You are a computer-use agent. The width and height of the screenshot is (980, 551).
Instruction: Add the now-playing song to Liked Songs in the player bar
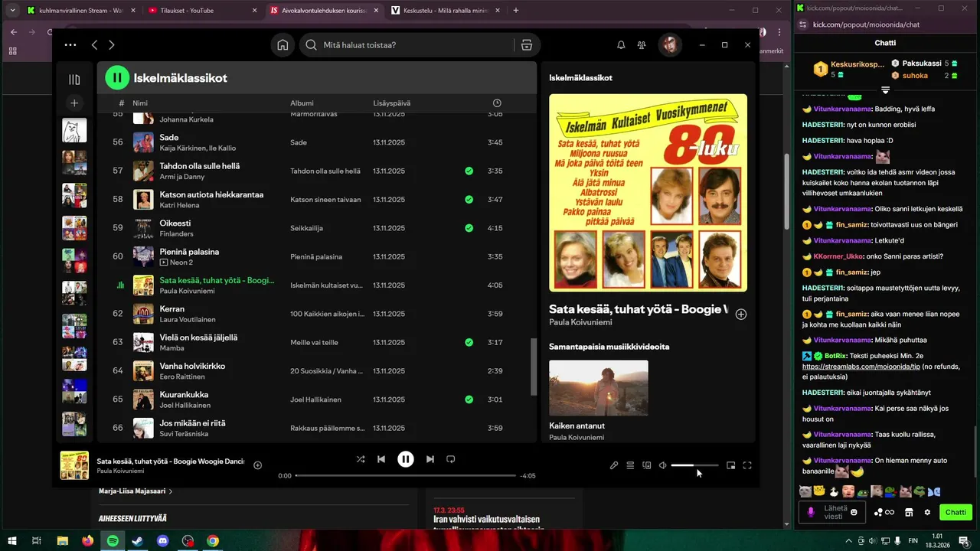pos(257,465)
